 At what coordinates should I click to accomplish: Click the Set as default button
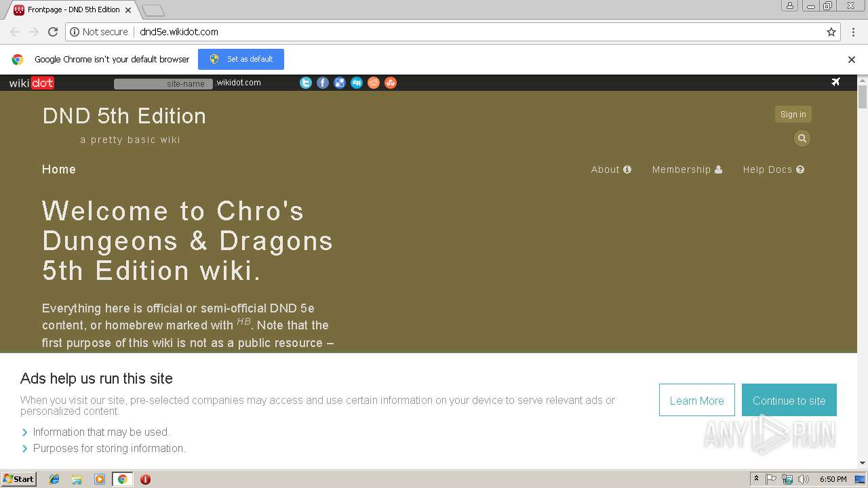coord(241,59)
